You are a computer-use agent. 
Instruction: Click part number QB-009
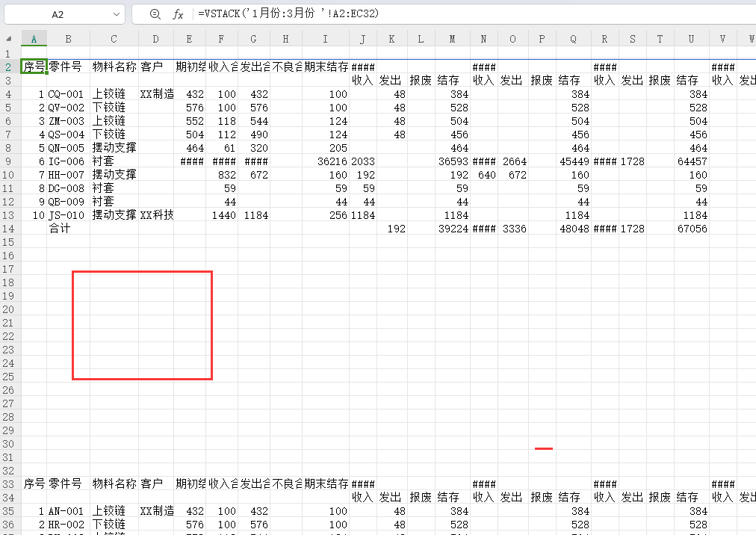point(69,202)
